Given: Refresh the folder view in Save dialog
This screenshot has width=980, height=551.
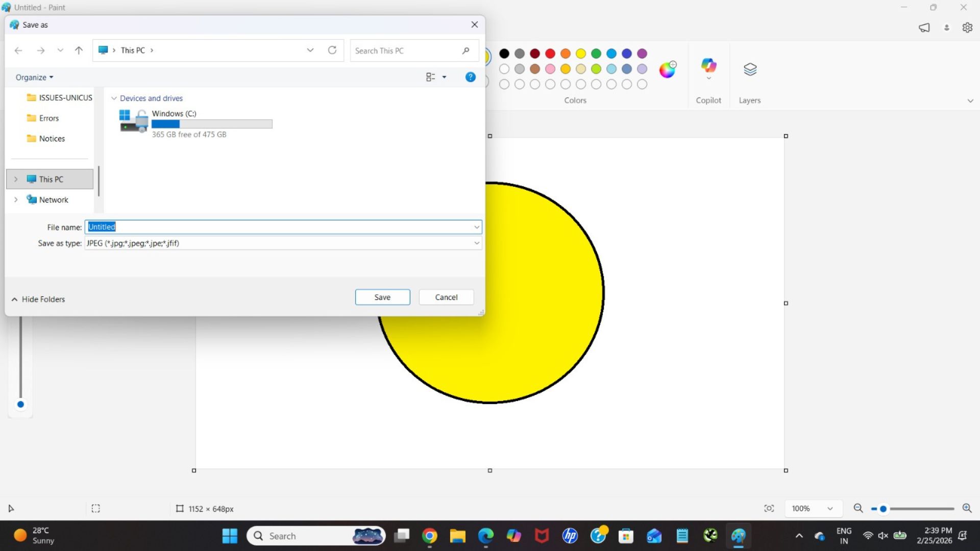Looking at the screenshot, I should (332, 50).
